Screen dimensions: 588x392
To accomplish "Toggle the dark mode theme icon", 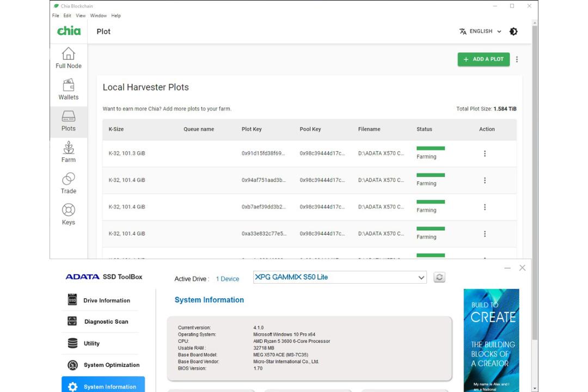I will [513, 32].
